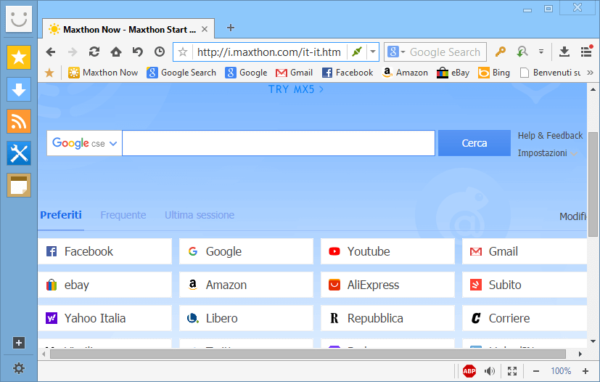Open the download manager toolbar icon
This screenshot has height=382, width=600.
[564, 52]
